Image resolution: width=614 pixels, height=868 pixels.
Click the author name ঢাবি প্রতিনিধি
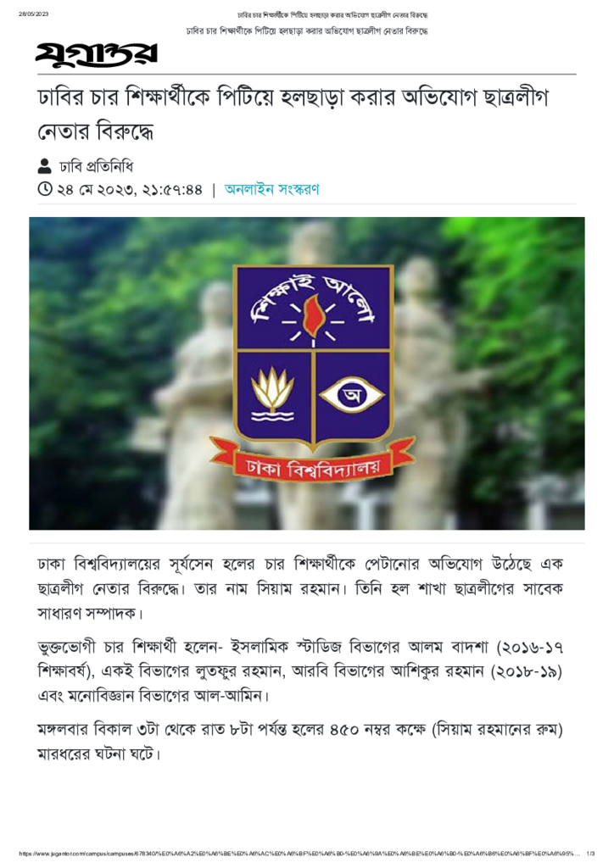point(97,167)
